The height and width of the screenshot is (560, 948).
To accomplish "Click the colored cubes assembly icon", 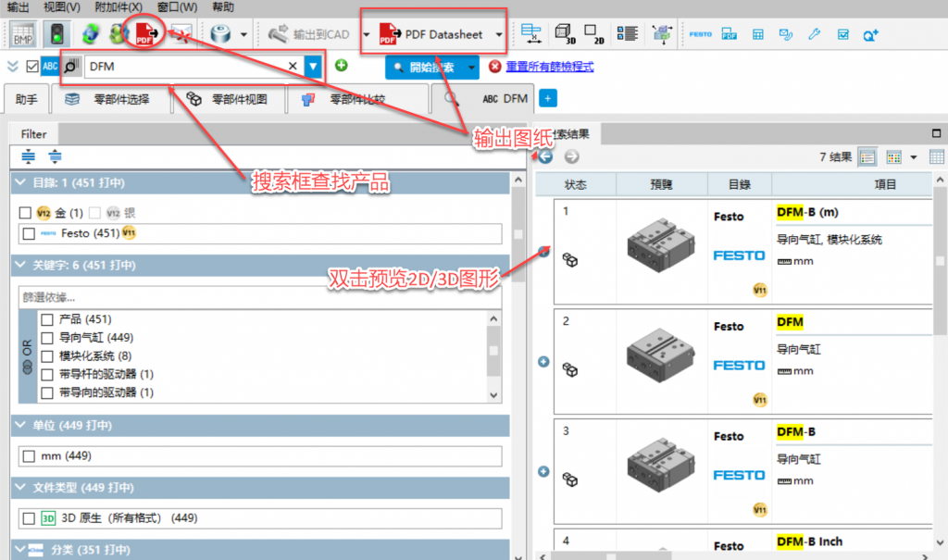I will (661, 34).
